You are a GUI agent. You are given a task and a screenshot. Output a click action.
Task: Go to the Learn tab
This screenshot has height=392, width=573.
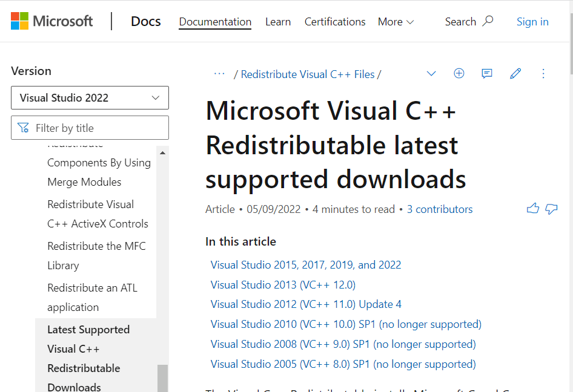(278, 22)
